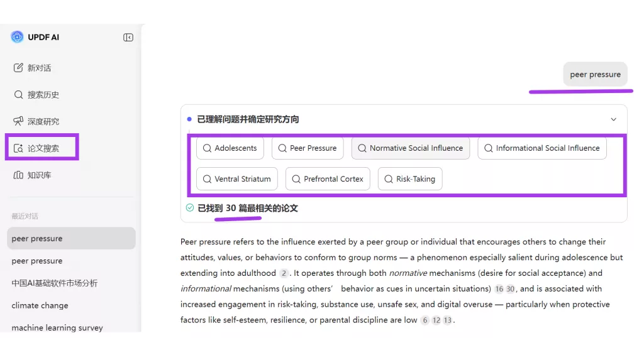Select the Informational Social Influence chip

[x=541, y=148]
